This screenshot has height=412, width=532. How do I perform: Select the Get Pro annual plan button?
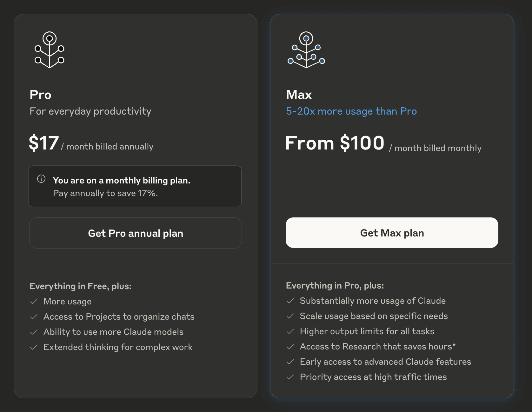(135, 233)
